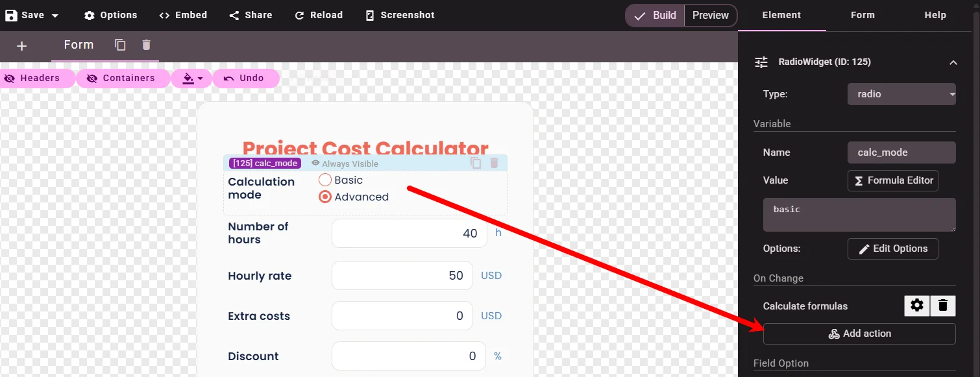
Task: Remove the calc_mode field with trash icon
Action: coord(494,164)
